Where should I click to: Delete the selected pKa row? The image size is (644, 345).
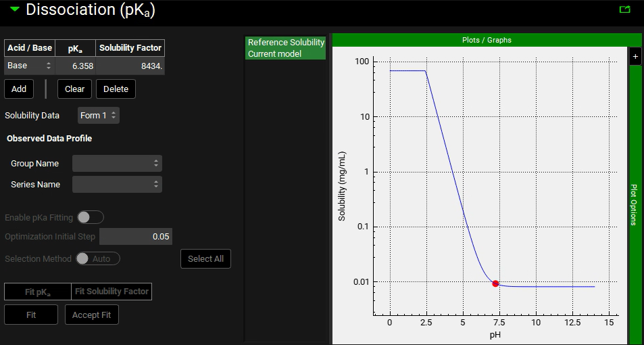tap(116, 89)
